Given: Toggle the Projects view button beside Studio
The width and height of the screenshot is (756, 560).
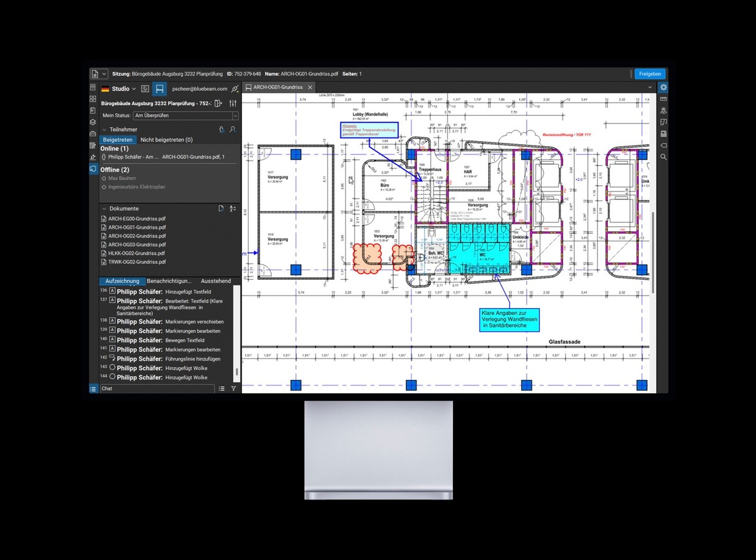Looking at the screenshot, I should [x=145, y=89].
